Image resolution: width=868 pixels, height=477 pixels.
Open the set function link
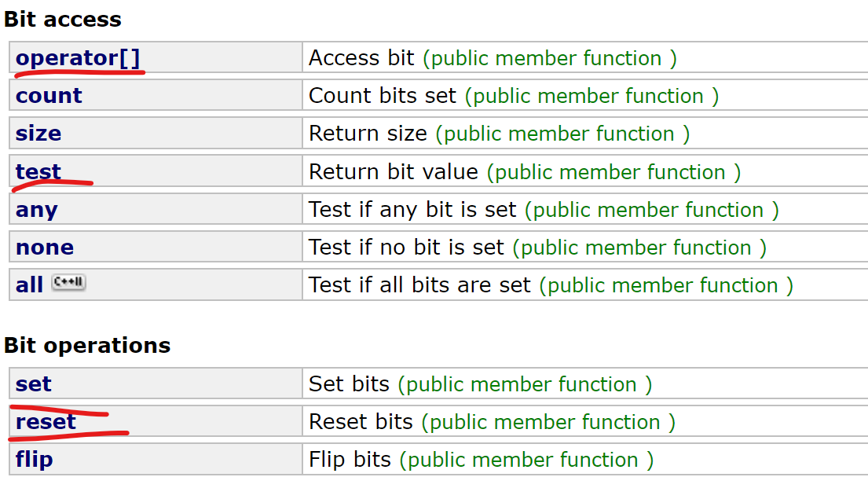point(33,384)
